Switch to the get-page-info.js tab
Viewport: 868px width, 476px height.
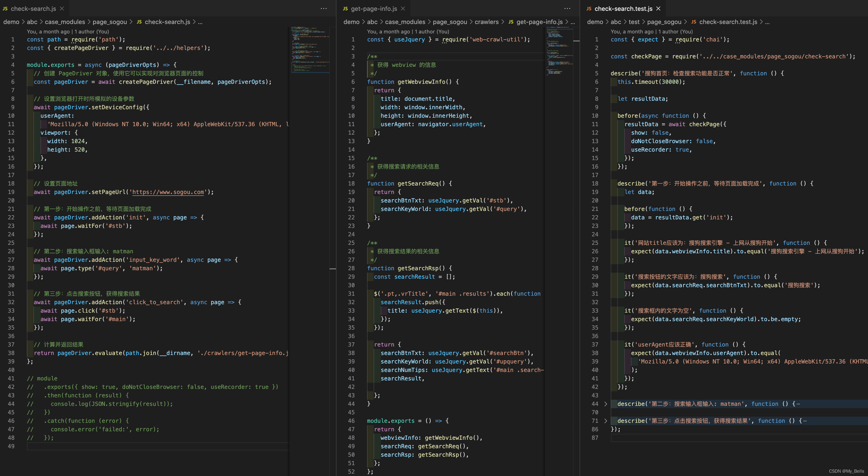point(374,9)
